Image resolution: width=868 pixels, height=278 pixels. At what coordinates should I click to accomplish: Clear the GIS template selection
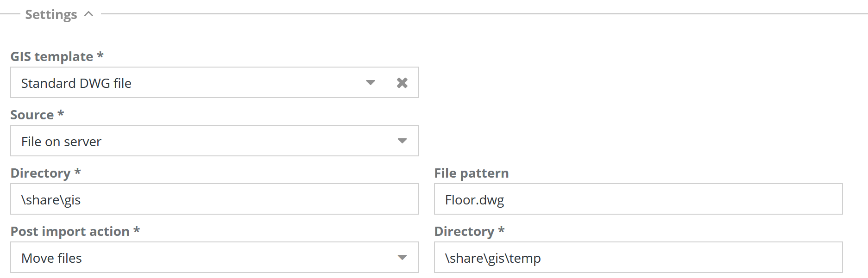coord(402,83)
